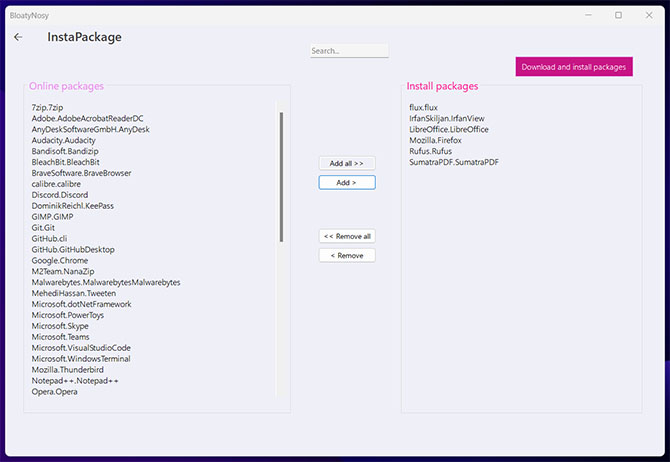Viewport: 670px width, 462px height.
Task: Select MehediHassan.Tweeten package
Action: coord(73,293)
